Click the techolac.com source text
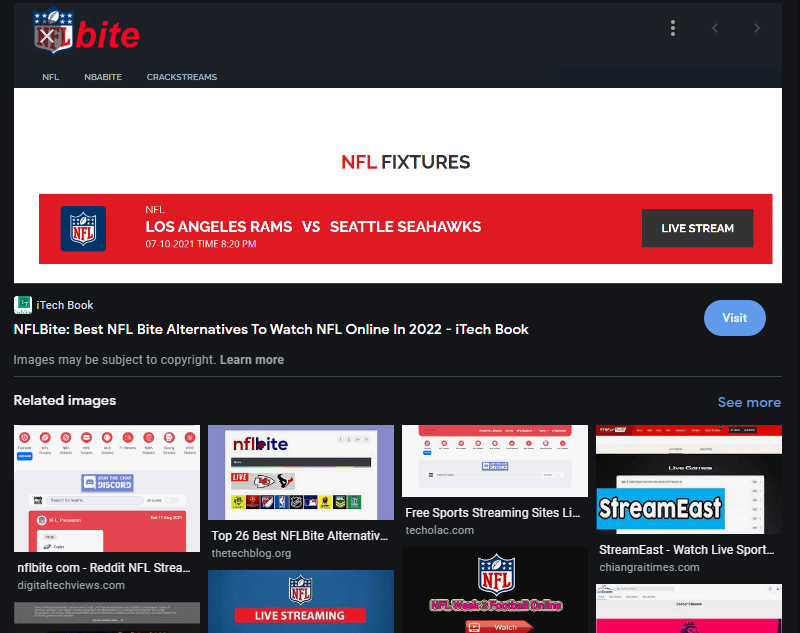The height and width of the screenshot is (633, 800). [x=440, y=530]
